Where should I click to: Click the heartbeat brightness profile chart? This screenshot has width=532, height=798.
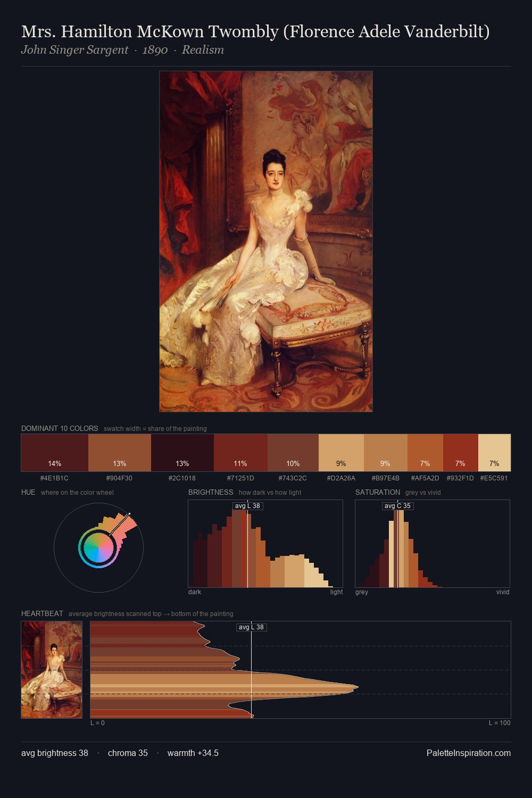click(301, 670)
